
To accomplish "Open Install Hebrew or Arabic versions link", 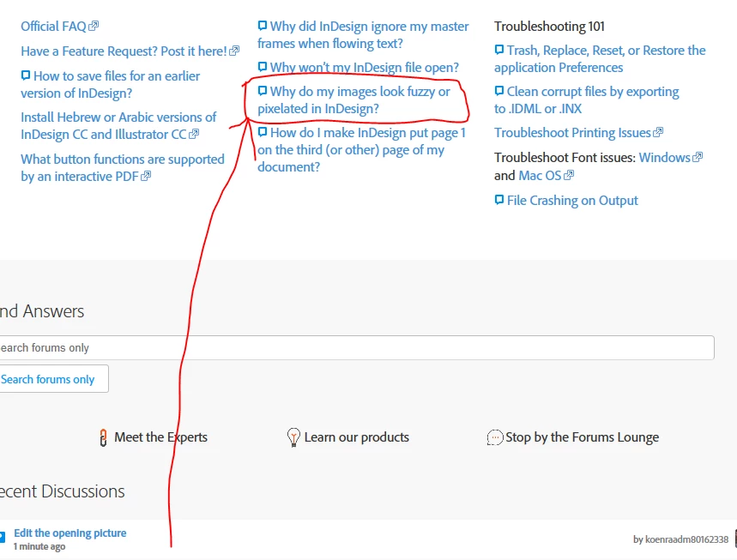I will pos(118,125).
